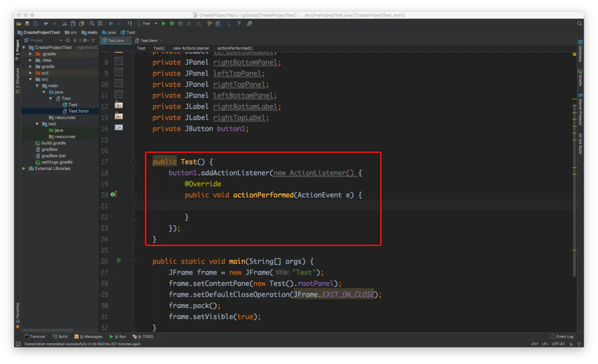Click the Project Structure toolbar icon
598x364 pixels.
pos(218,23)
